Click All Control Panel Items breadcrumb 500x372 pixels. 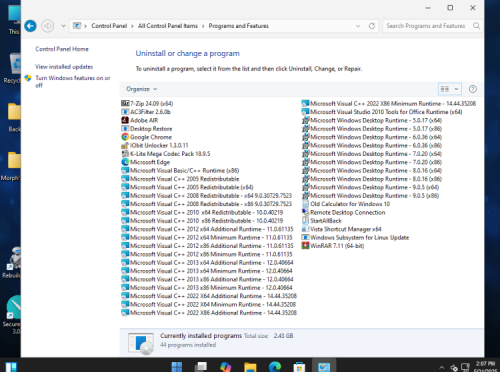pos(168,26)
